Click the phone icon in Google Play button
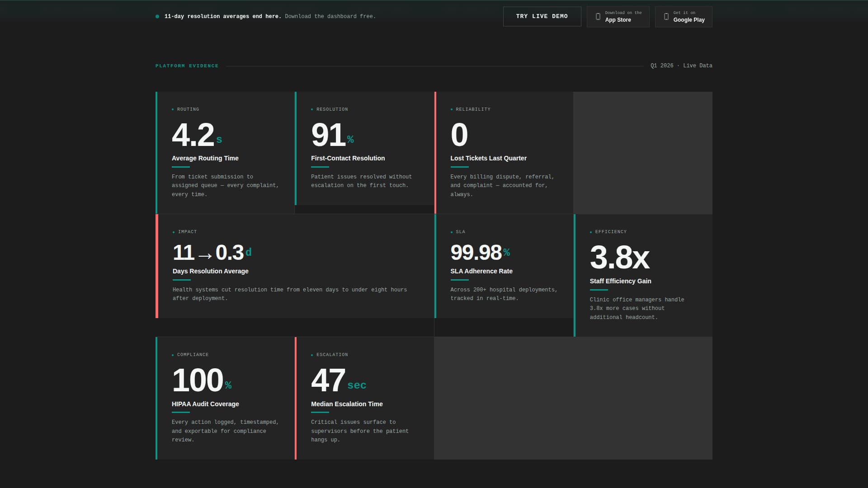 point(666,17)
